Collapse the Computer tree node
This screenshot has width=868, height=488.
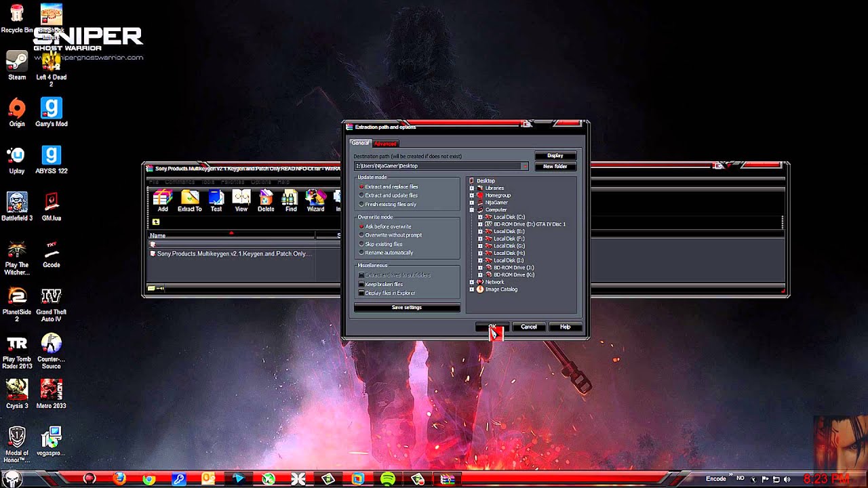472,210
